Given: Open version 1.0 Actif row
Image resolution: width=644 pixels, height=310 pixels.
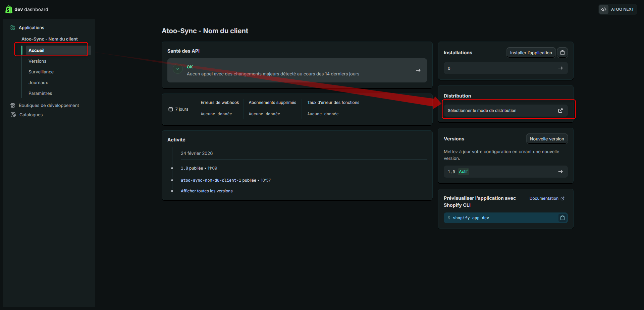Looking at the screenshot, I should pos(505,172).
